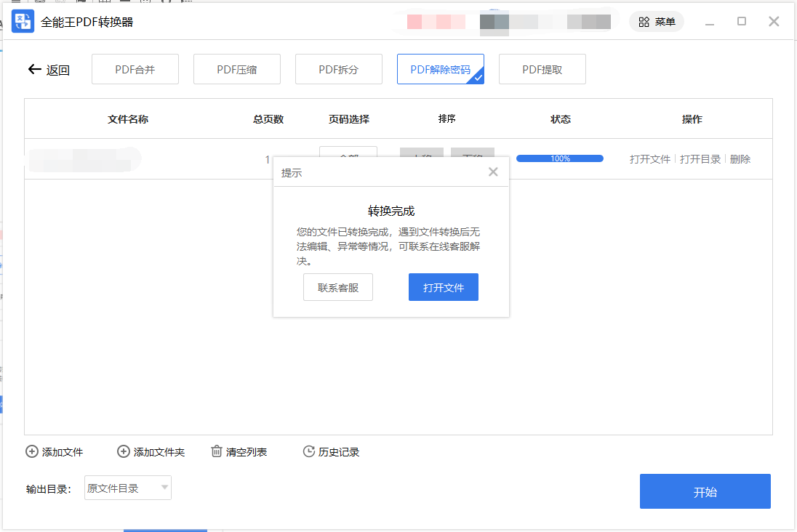
Task: Click the clock icon for 历史记录
Action: tap(308, 451)
